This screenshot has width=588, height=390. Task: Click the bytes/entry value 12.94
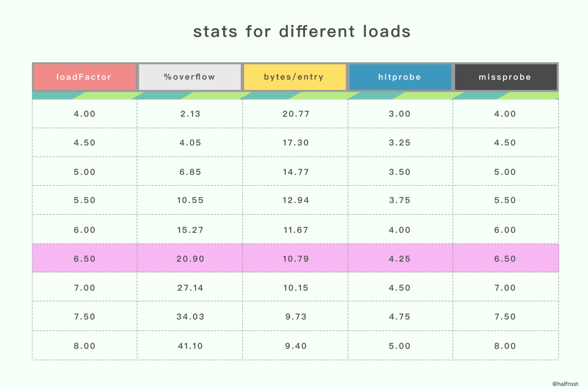pos(295,200)
